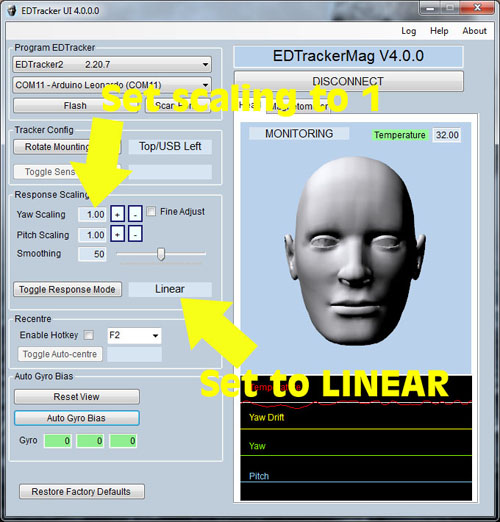Decrease Yaw Scaling with minus button
Image resolution: width=500 pixels, height=522 pixels.
135,214
